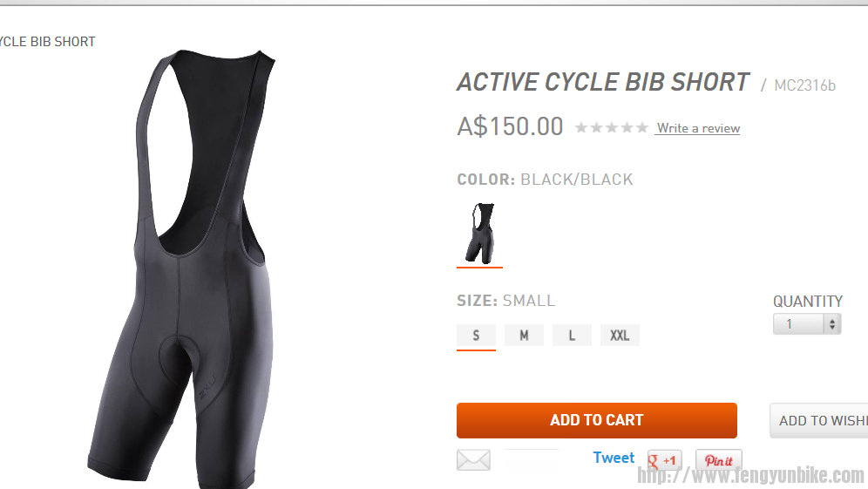Click the Active Cycle Bib Short title
Viewport: 868px width, 489px height.
point(603,83)
